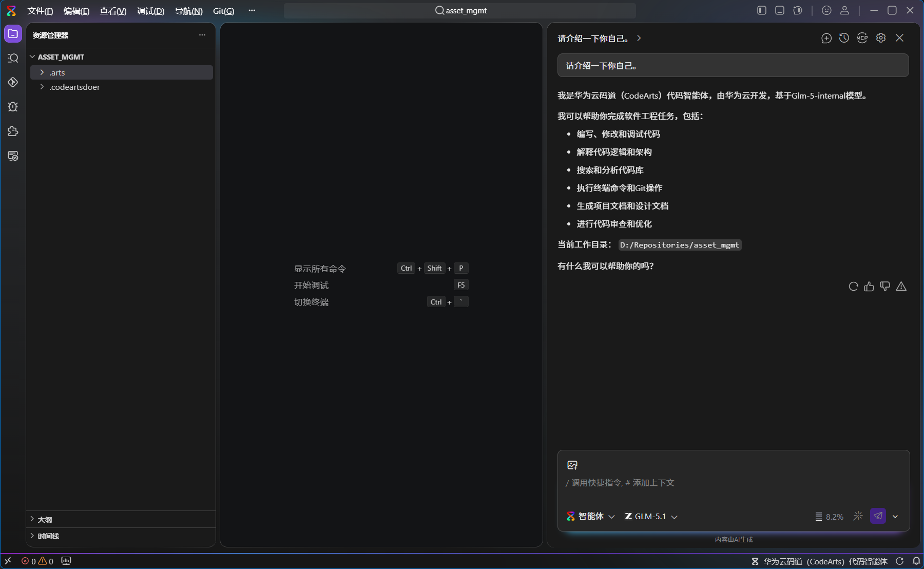This screenshot has height=569, width=924.
Task: Open the MCP settings icon
Action: click(862, 38)
